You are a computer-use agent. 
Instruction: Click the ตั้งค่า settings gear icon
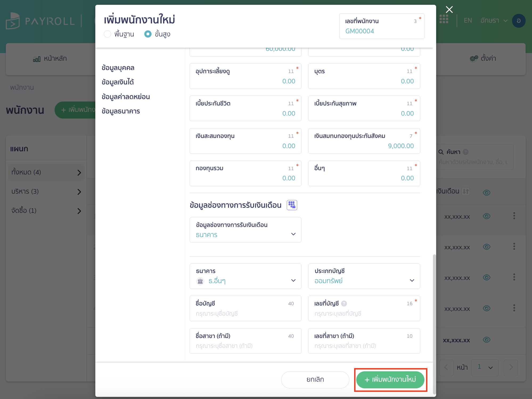pos(474,58)
